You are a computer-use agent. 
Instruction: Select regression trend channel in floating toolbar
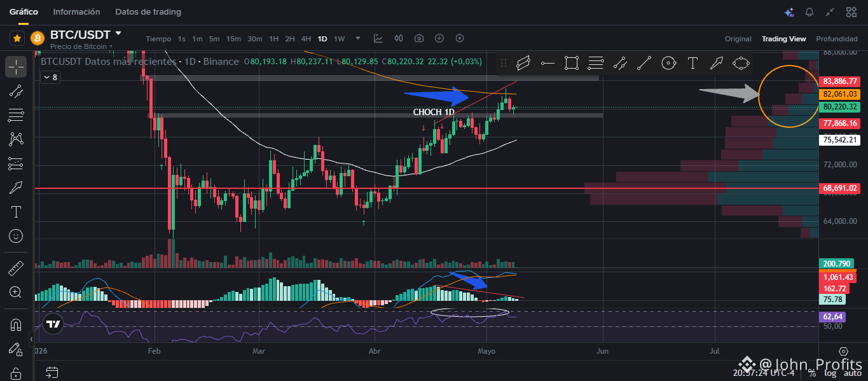click(x=620, y=63)
